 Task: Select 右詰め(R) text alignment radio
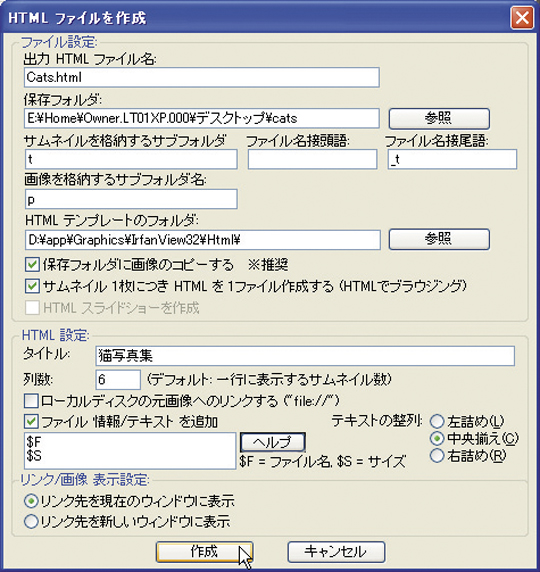[x=437, y=456]
